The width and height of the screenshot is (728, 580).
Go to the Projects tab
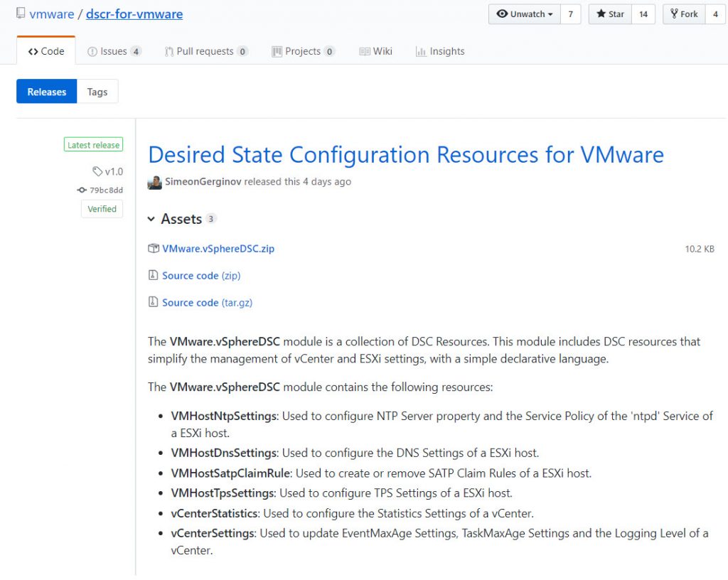tap(303, 51)
